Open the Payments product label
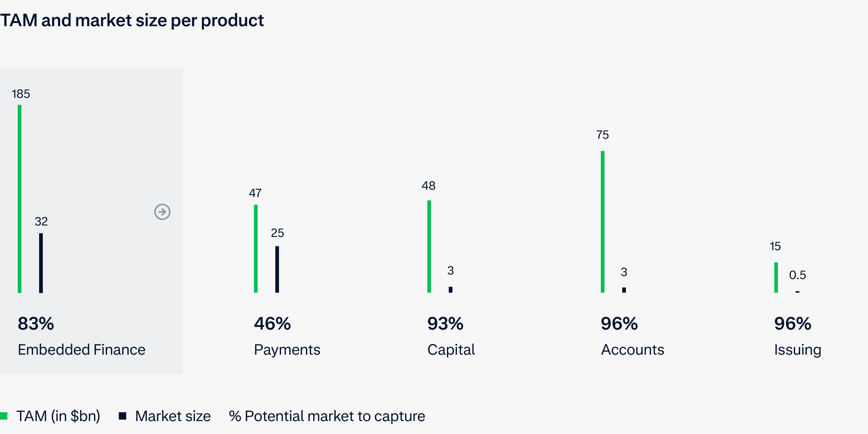The width and height of the screenshot is (868, 434). pyautogui.click(x=287, y=349)
